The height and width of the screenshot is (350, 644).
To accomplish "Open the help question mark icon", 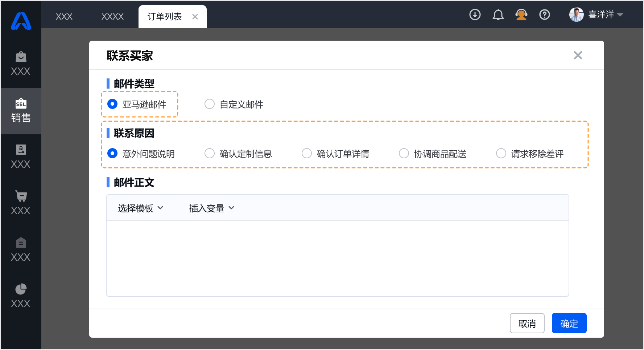I will pos(545,15).
